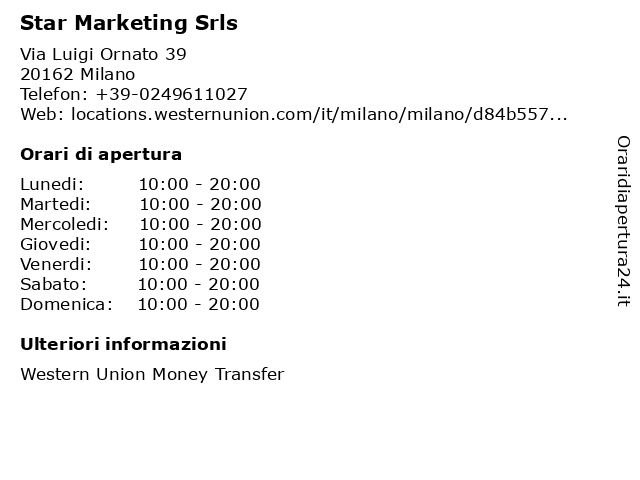Click Domenica hours 10:00 - 20:00

[x=198, y=304]
